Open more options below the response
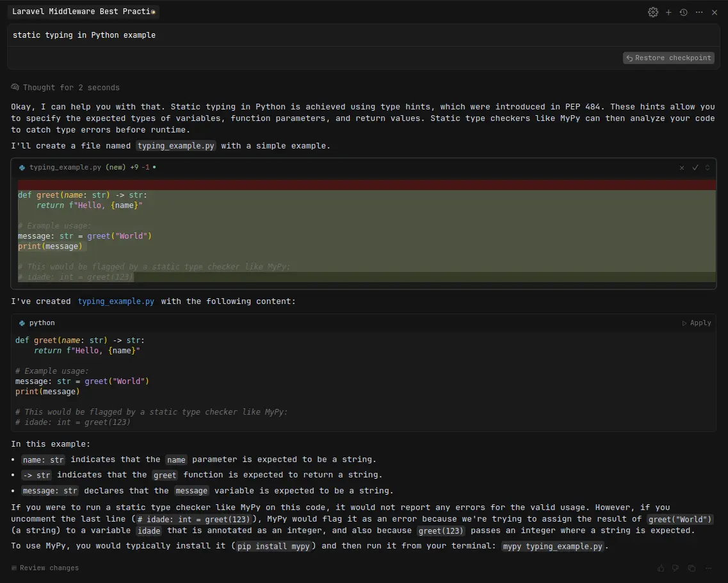Viewport: 728px width, 583px height. [x=708, y=568]
